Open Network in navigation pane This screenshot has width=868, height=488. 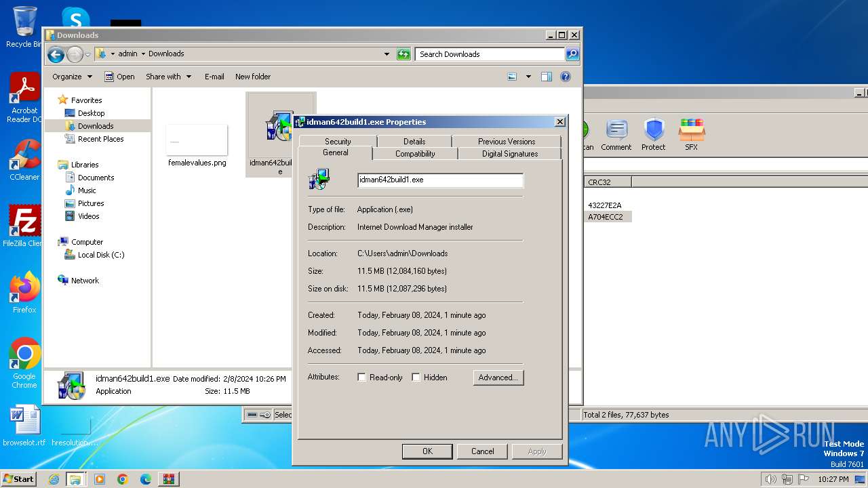[85, 281]
